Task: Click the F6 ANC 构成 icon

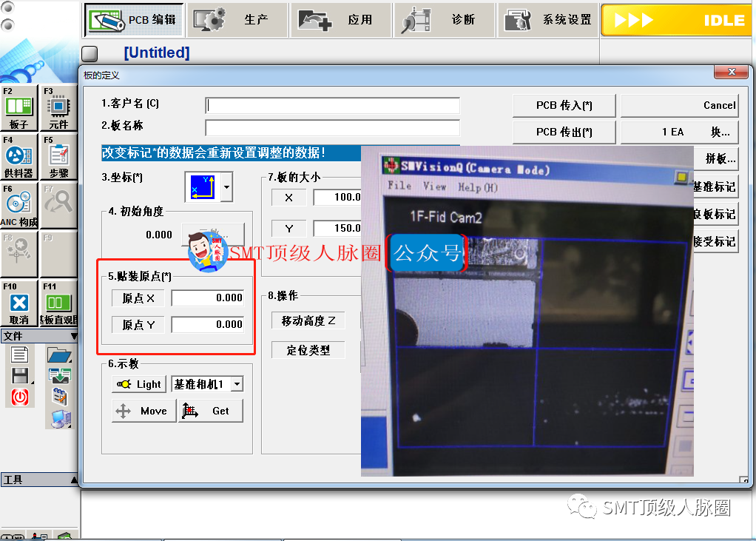Action: click(x=19, y=206)
